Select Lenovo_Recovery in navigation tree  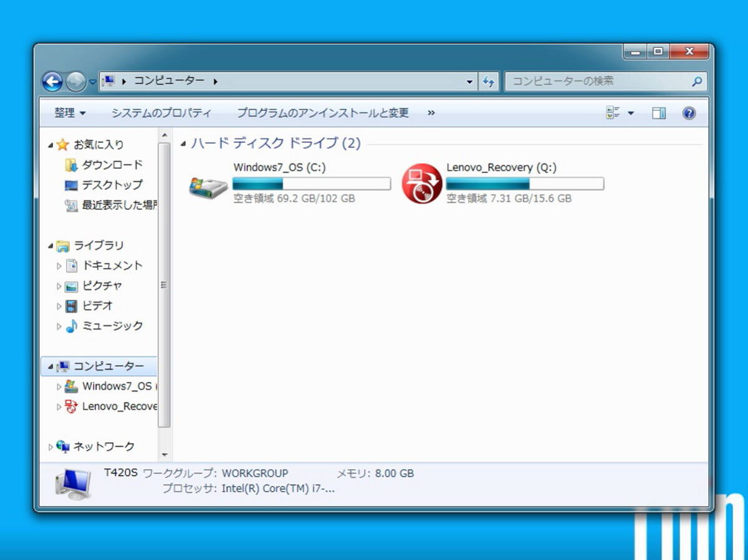point(119,406)
